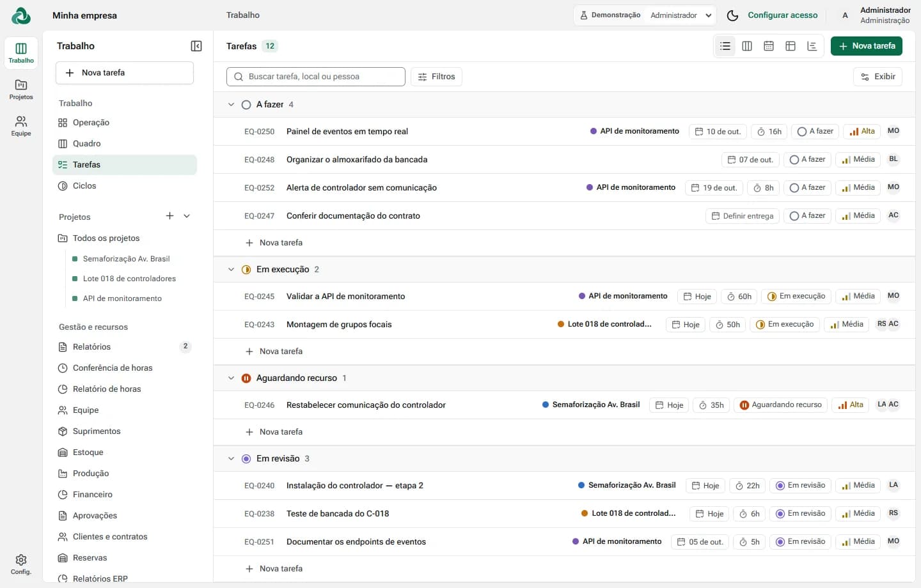Open Operação in the sidebar
Viewport: 921px width, 588px height.
point(125,123)
